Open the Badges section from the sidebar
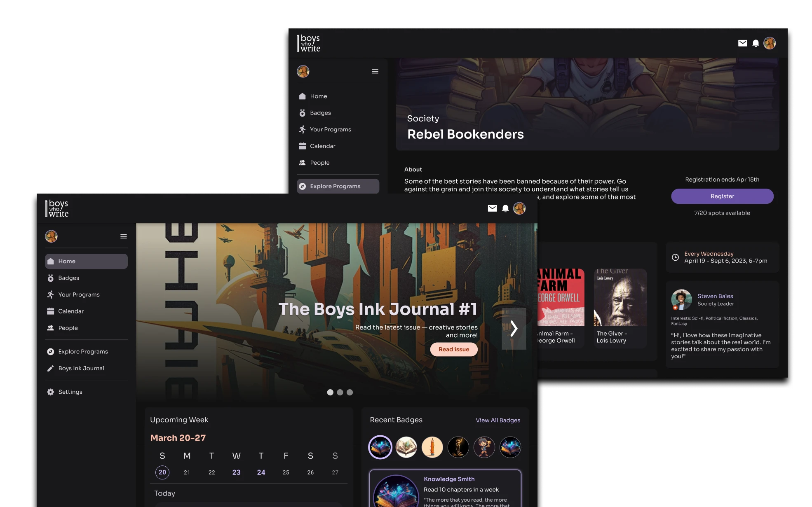Screen dimensions: 812x507 click(68, 278)
